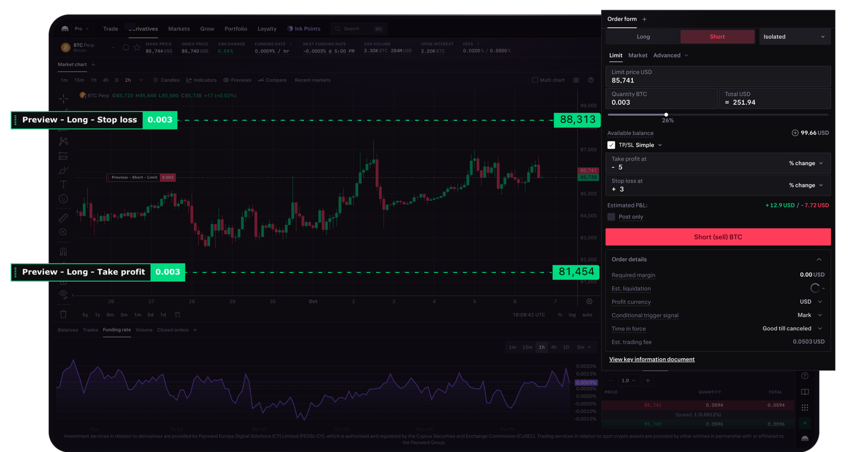Open the Conditional trigger signal Mark dropdown
The width and height of the screenshot is (868, 452).
tap(810, 316)
